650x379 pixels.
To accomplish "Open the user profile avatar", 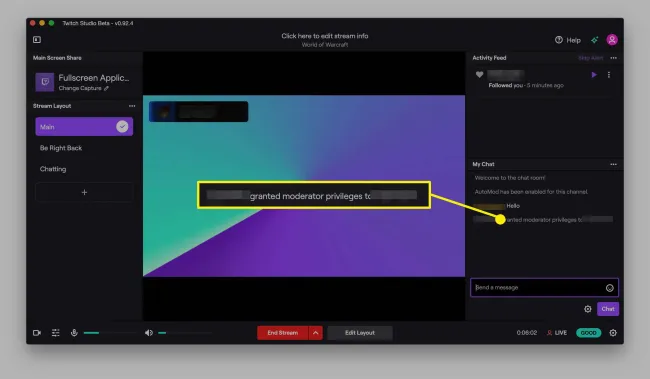I will pyautogui.click(x=612, y=40).
